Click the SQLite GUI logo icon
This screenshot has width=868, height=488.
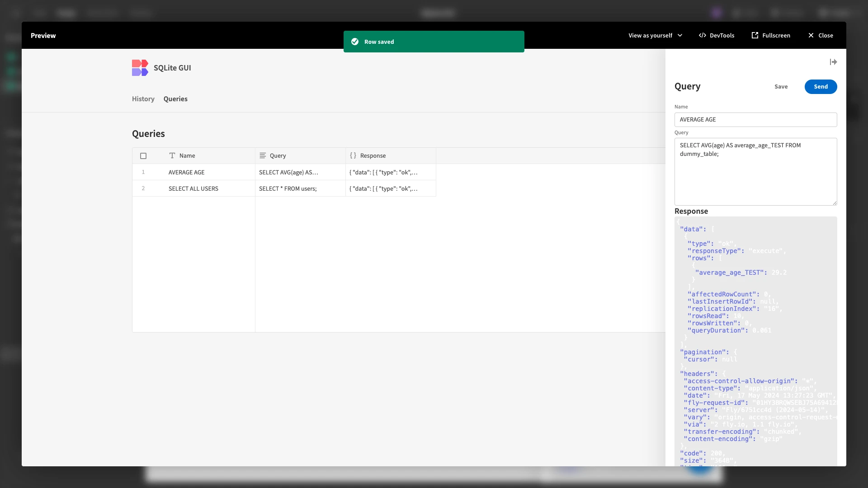(140, 68)
